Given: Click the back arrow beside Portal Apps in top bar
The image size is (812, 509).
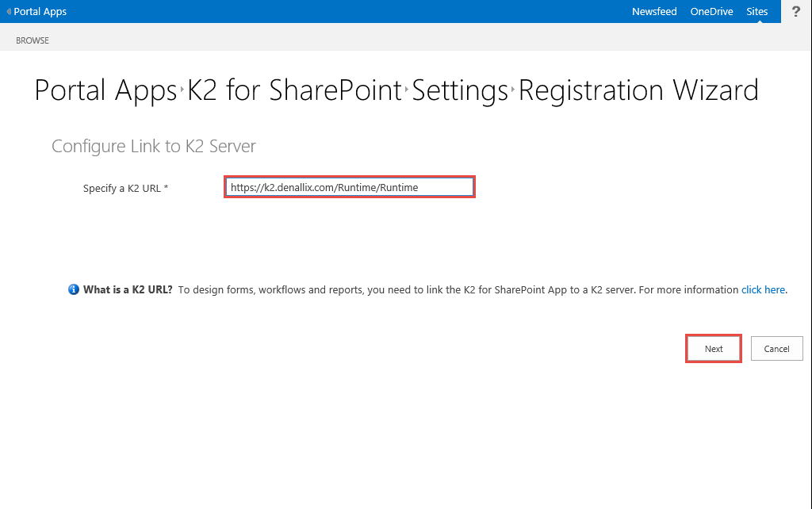Looking at the screenshot, I should [9, 11].
